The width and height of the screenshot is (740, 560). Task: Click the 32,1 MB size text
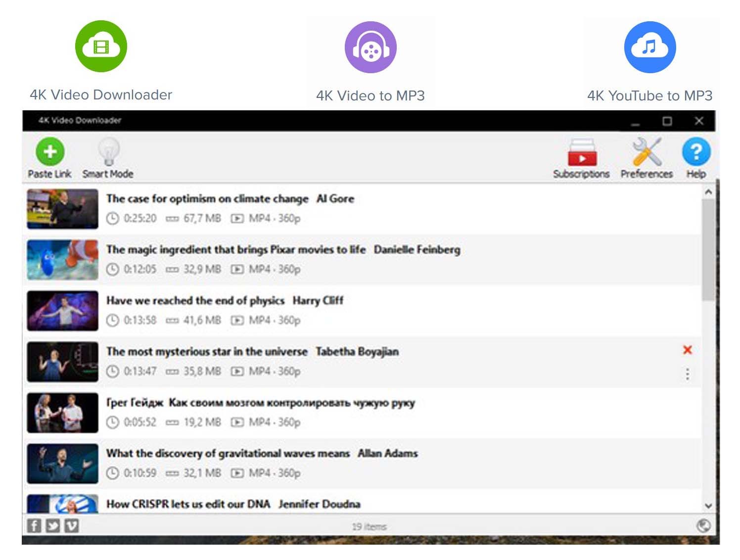[202, 473]
